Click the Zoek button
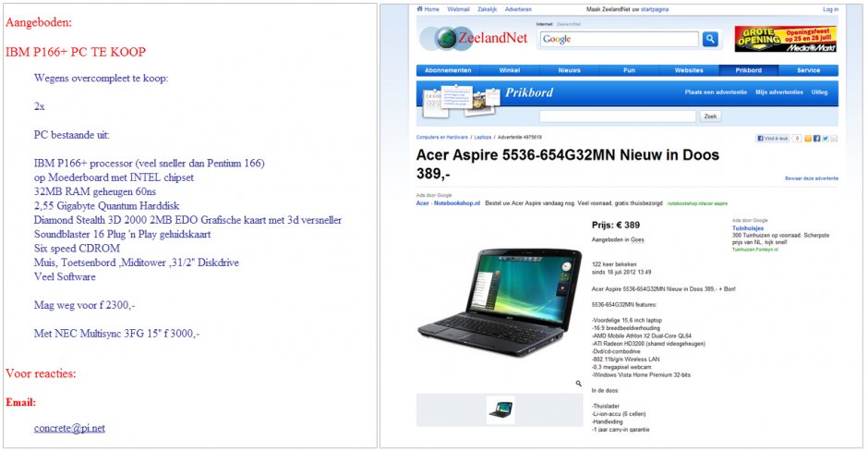This screenshot has width=868, height=452. coord(710,116)
